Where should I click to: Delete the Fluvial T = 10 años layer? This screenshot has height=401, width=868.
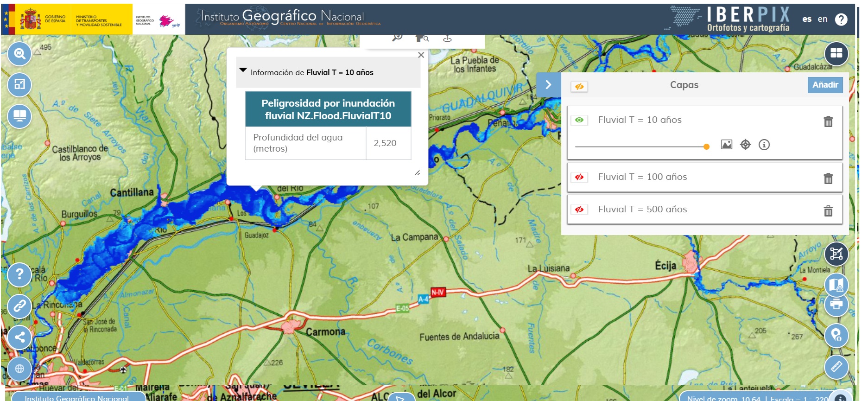click(828, 121)
